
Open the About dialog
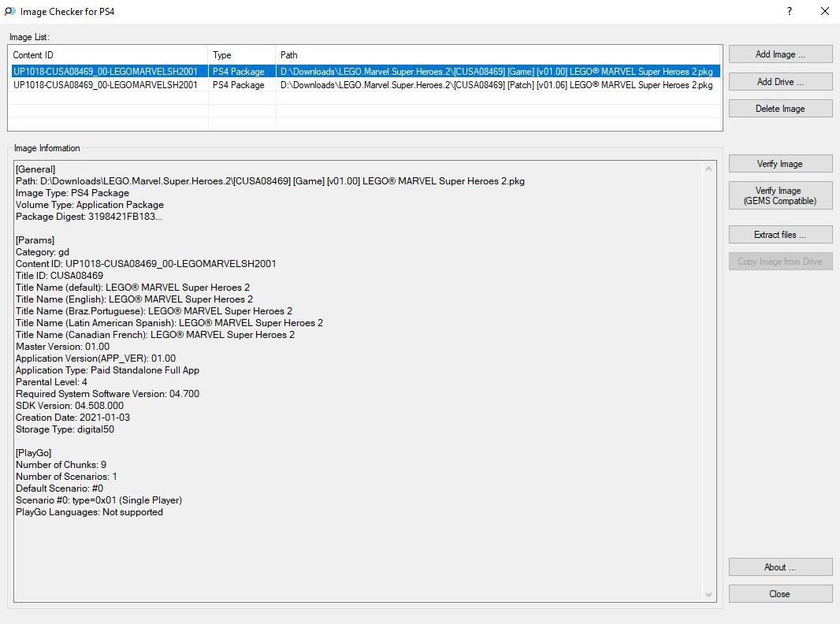tap(780, 566)
